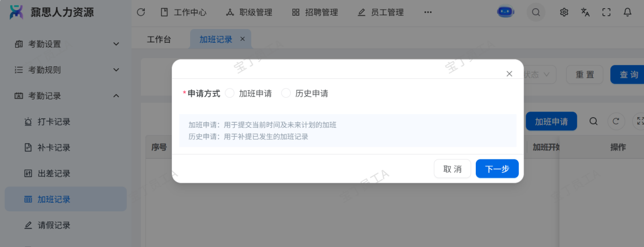Open the AI robot assistant icon
Screen dimensions: 644x247
[x=506, y=12]
